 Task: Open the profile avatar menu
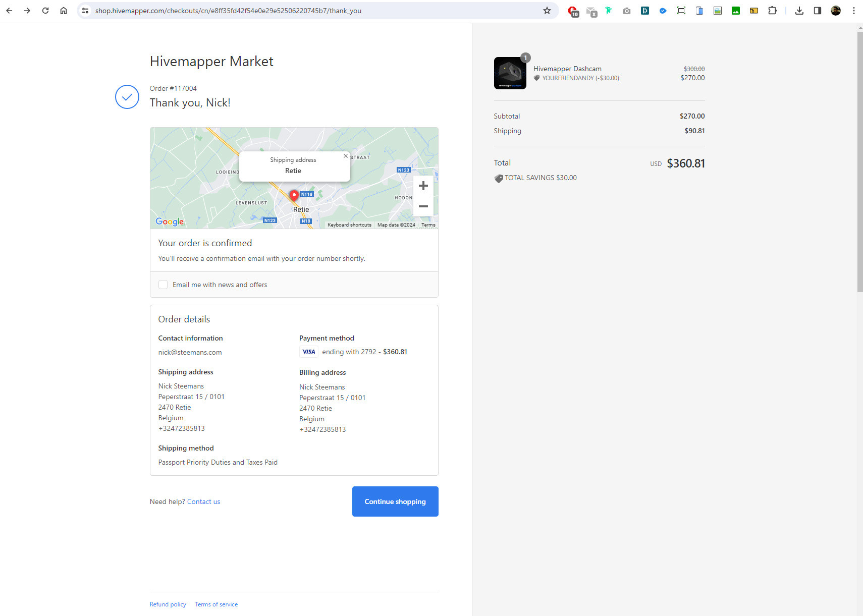pos(836,11)
